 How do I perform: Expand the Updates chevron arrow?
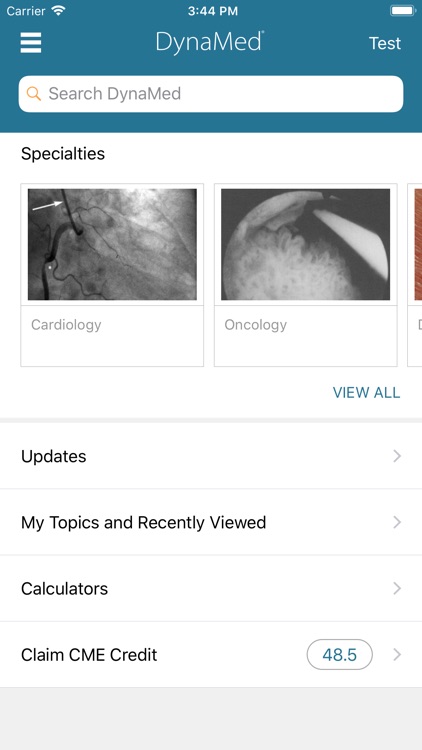click(x=397, y=456)
